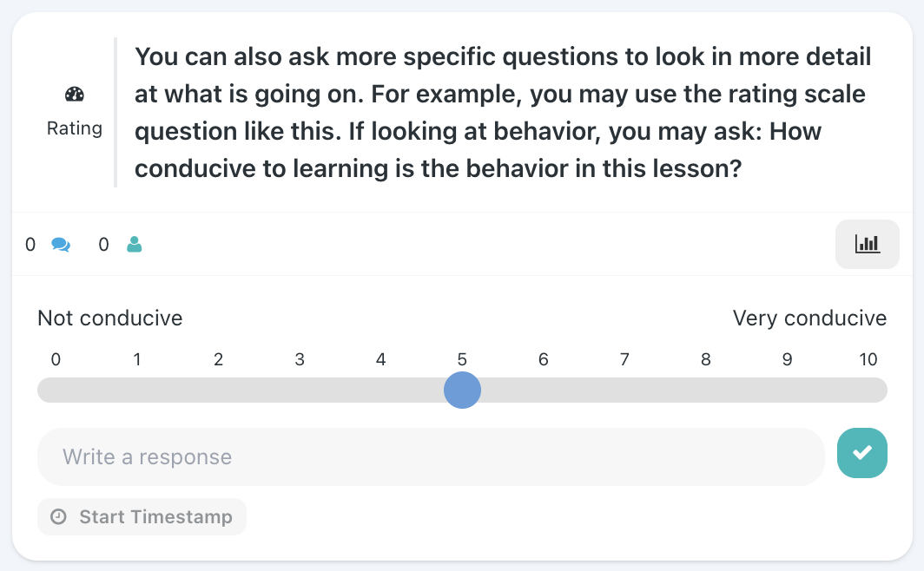Click the Start Timestamp button
This screenshot has height=571, width=924.
click(x=142, y=517)
